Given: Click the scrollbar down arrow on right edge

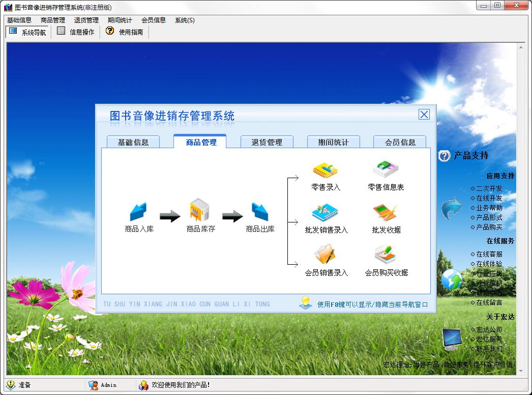Looking at the screenshot, I should click(521, 371).
